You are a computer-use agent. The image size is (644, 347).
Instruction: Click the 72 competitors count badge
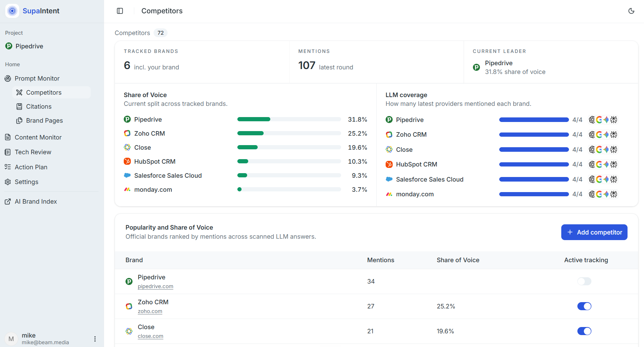161,33
